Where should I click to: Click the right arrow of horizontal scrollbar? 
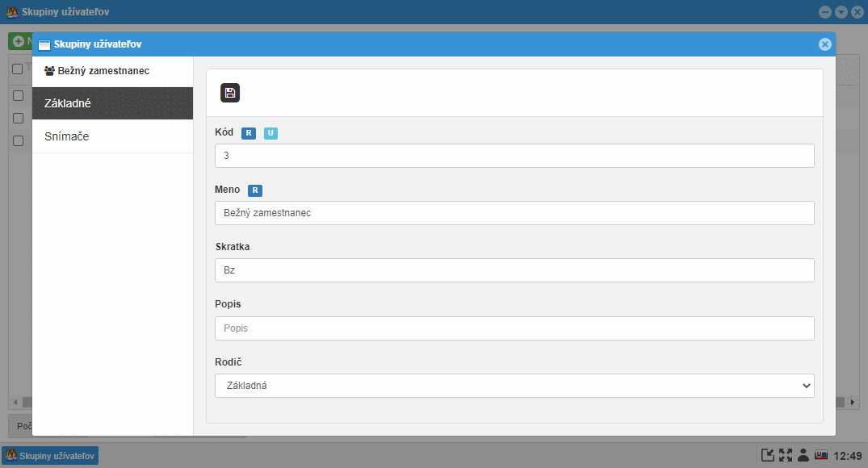tap(853, 402)
